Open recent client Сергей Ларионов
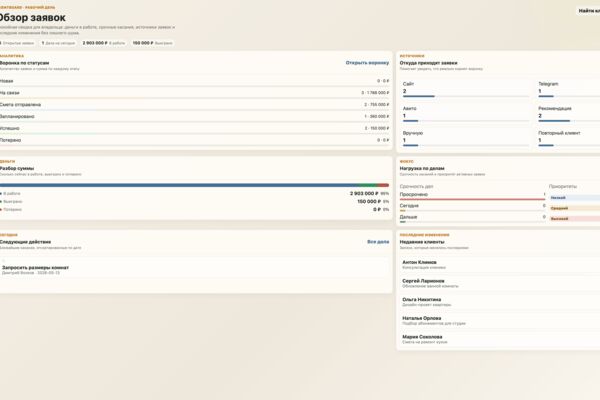This screenshot has height=400, width=600. tap(500, 283)
